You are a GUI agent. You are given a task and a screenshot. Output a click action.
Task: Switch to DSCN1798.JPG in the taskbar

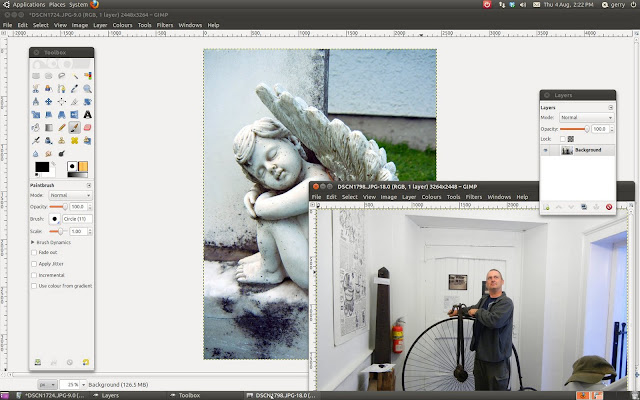281,395
